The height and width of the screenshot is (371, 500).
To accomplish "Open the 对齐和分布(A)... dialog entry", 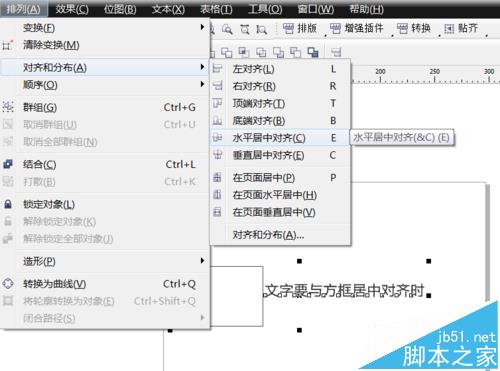I will tap(280, 235).
